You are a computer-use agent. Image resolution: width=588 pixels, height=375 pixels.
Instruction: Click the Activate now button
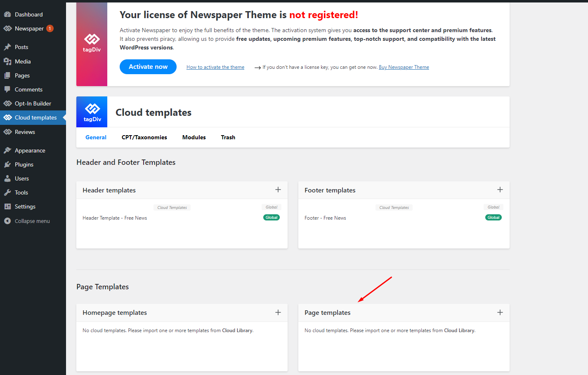click(148, 67)
